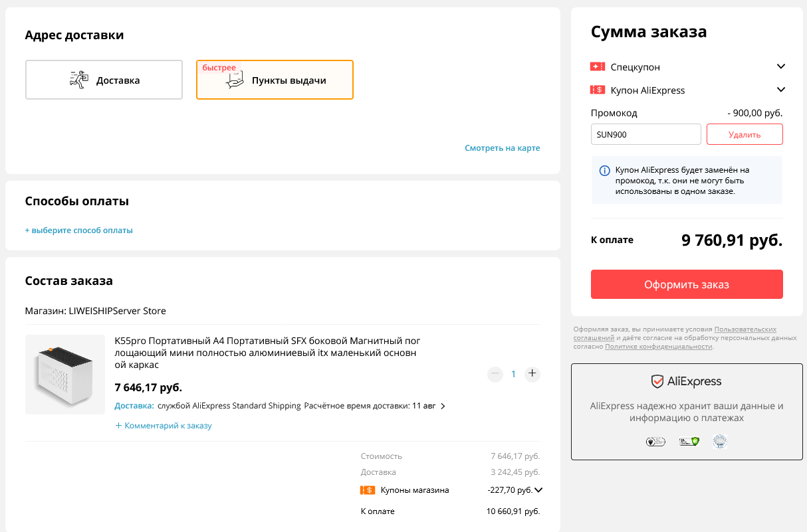The image size is (807, 532).
Task: Click Удалить to remove the promo code
Action: point(745,134)
